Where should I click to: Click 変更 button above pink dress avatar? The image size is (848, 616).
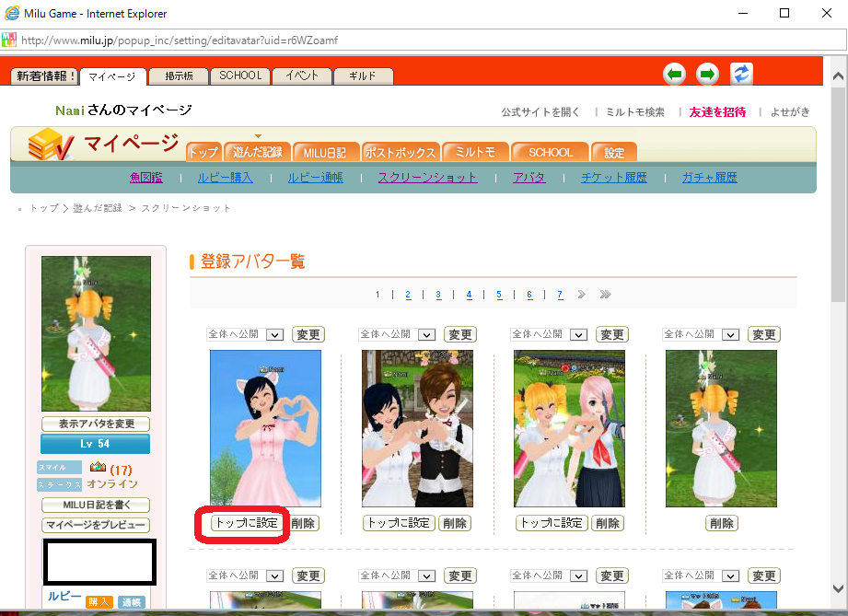(308, 335)
